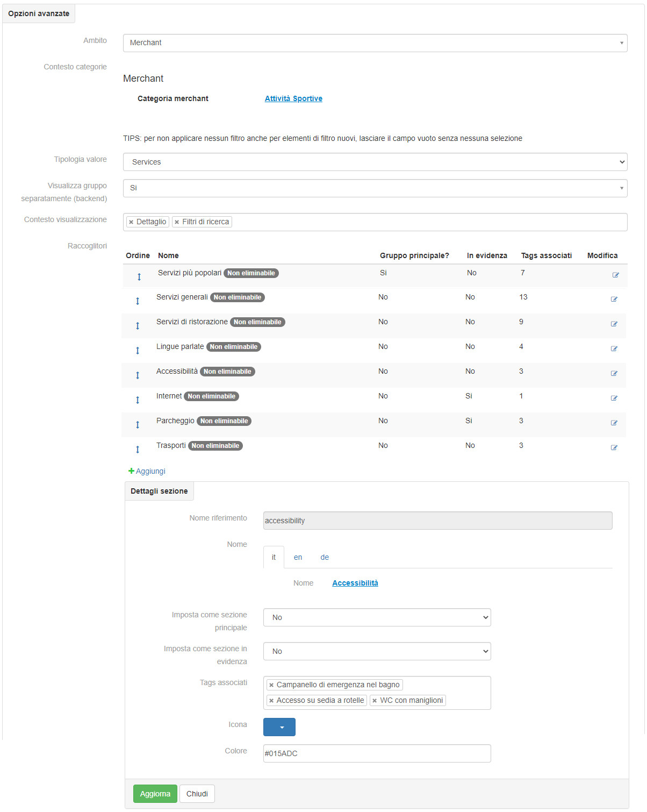Click the Tags associati column header

546,255
